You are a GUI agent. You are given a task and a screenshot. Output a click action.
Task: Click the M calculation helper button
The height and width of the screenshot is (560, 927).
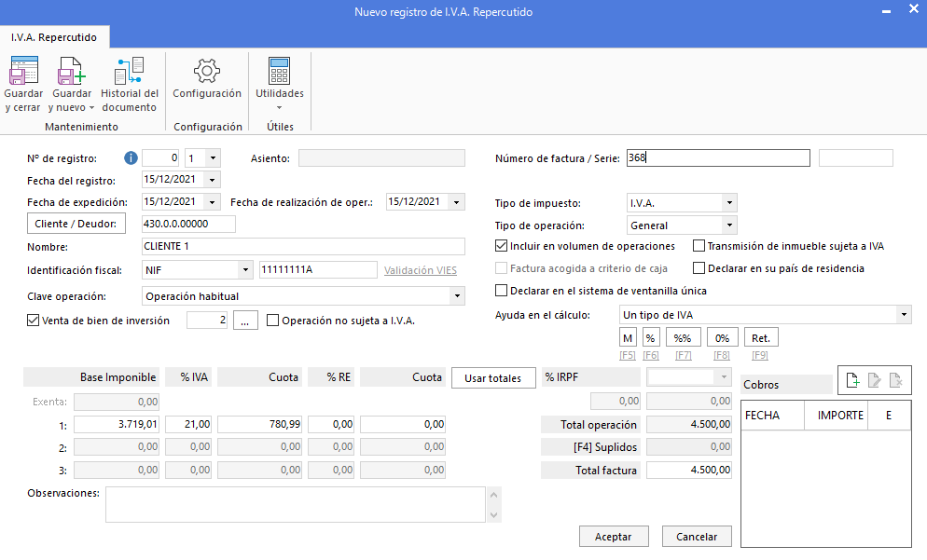point(628,338)
